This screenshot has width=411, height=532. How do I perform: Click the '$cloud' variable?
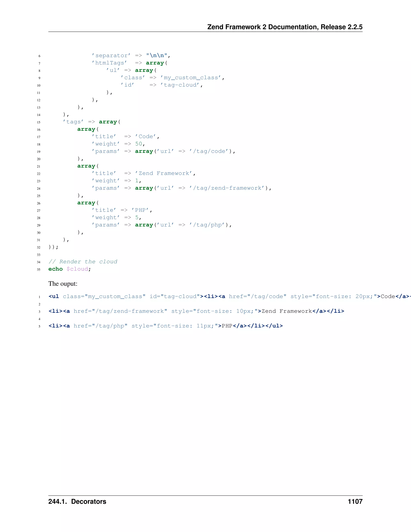point(77,269)
